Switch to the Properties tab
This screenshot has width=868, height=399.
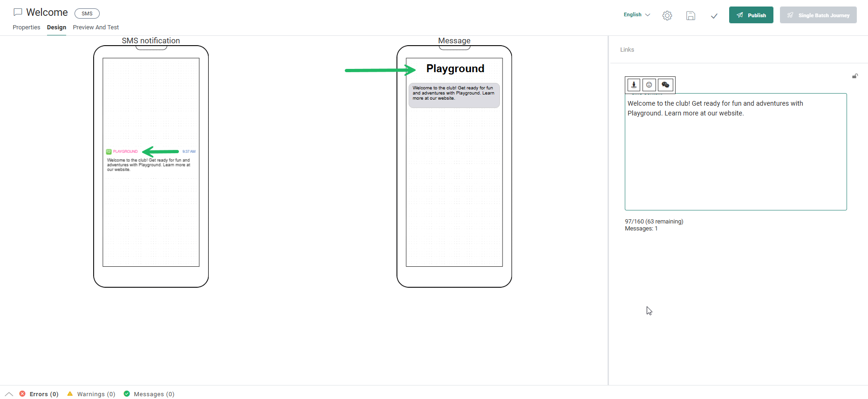point(27,27)
